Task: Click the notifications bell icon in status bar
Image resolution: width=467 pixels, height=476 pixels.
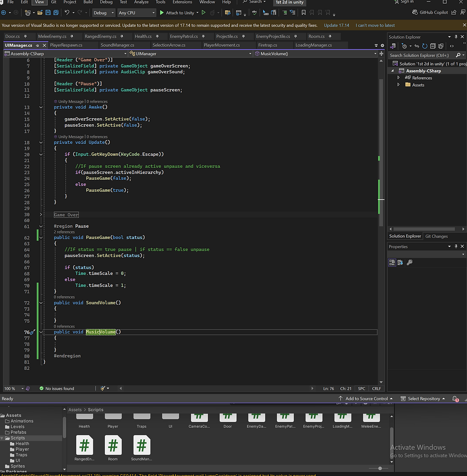Action: click(x=456, y=399)
